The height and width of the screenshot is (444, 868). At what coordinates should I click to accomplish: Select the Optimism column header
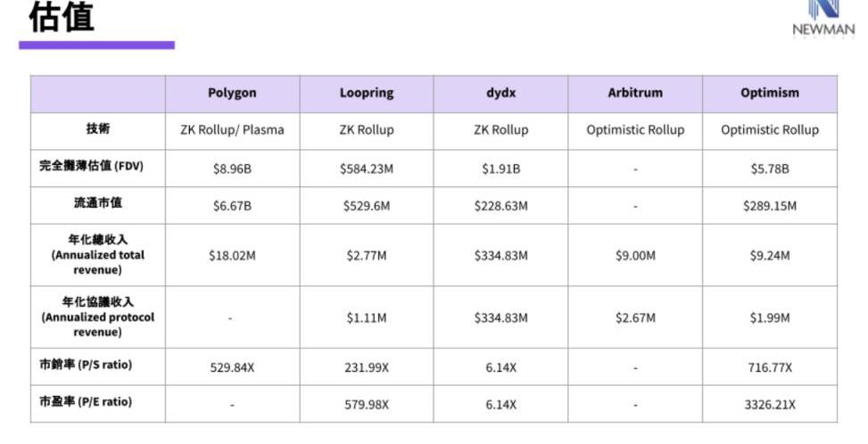(769, 93)
